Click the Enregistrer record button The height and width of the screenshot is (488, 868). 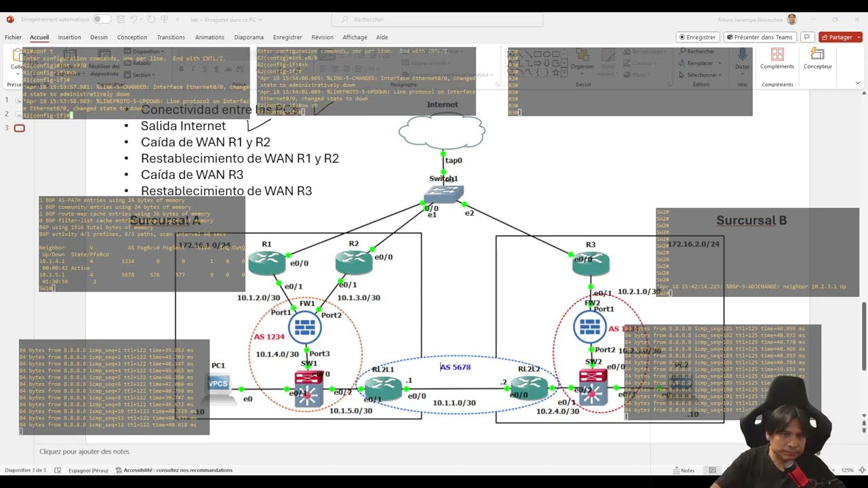point(698,37)
